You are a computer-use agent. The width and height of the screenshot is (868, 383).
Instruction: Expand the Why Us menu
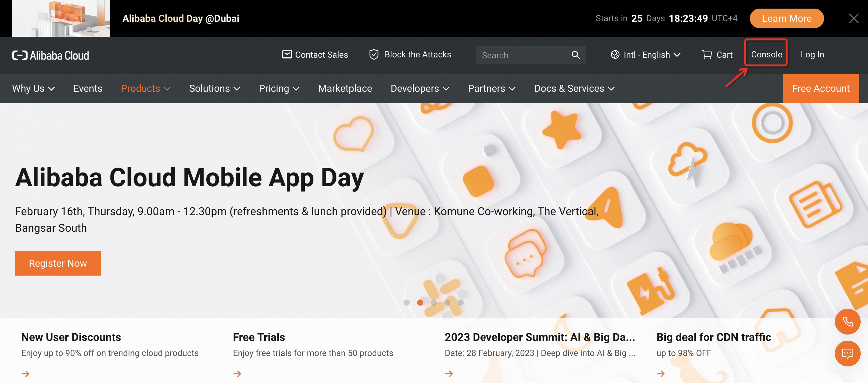click(x=33, y=88)
